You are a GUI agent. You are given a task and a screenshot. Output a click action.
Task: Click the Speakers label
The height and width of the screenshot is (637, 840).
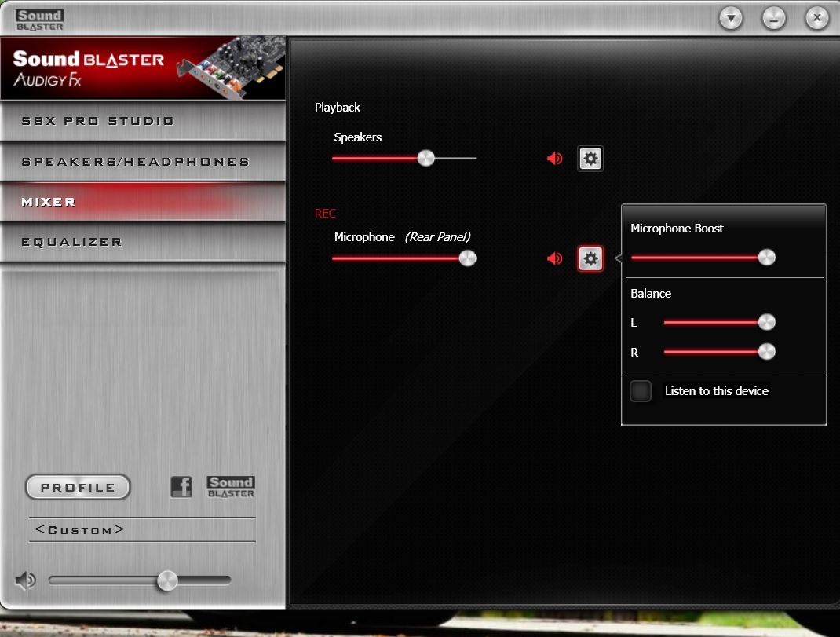(x=358, y=137)
